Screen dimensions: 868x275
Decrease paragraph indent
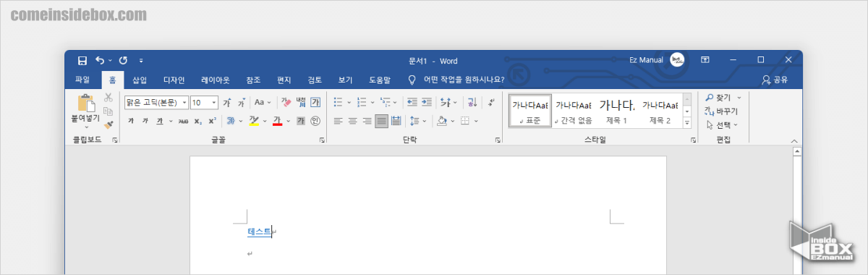(x=412, y=102)
